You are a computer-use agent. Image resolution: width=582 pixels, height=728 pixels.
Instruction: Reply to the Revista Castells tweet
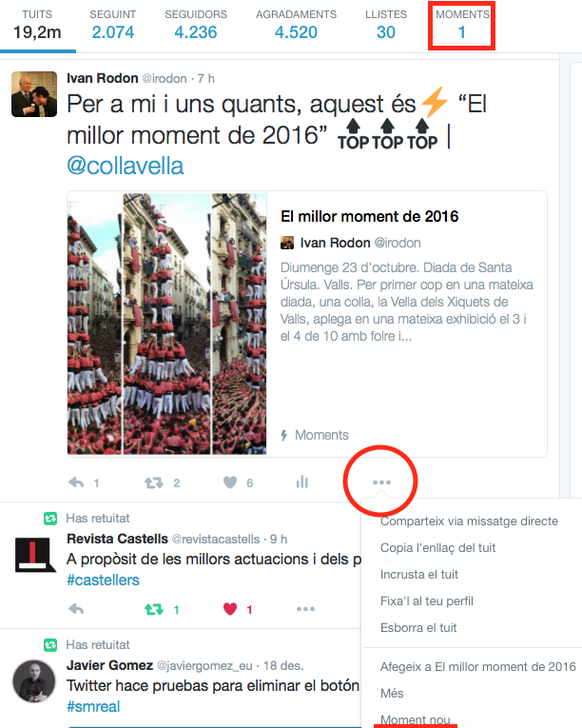pyautogui.click(x=77, y=609)
